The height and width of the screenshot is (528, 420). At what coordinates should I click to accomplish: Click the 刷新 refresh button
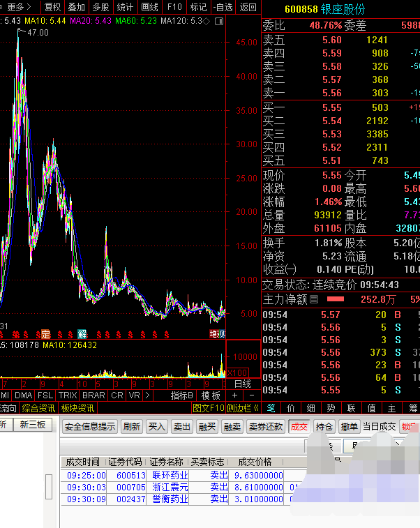click(131, 427)
